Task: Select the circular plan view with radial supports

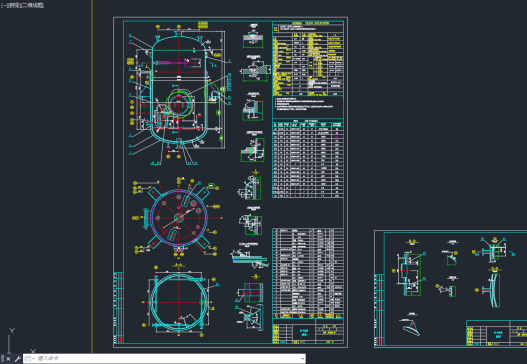Action: [x=178, y=218]
